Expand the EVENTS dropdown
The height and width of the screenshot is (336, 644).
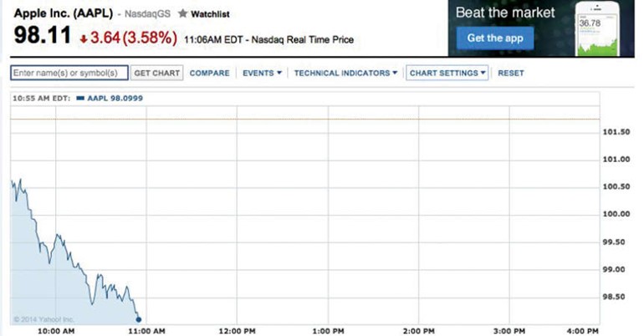[262, 73]
